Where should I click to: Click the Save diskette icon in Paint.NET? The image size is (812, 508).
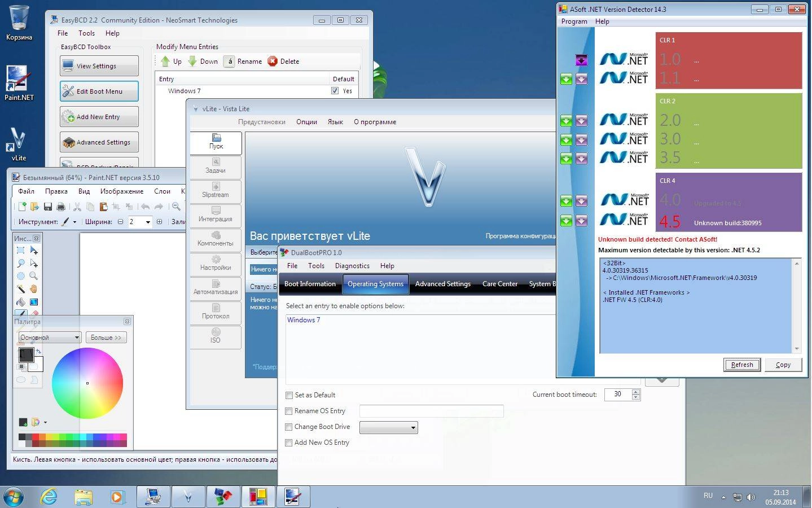[48, 207]
